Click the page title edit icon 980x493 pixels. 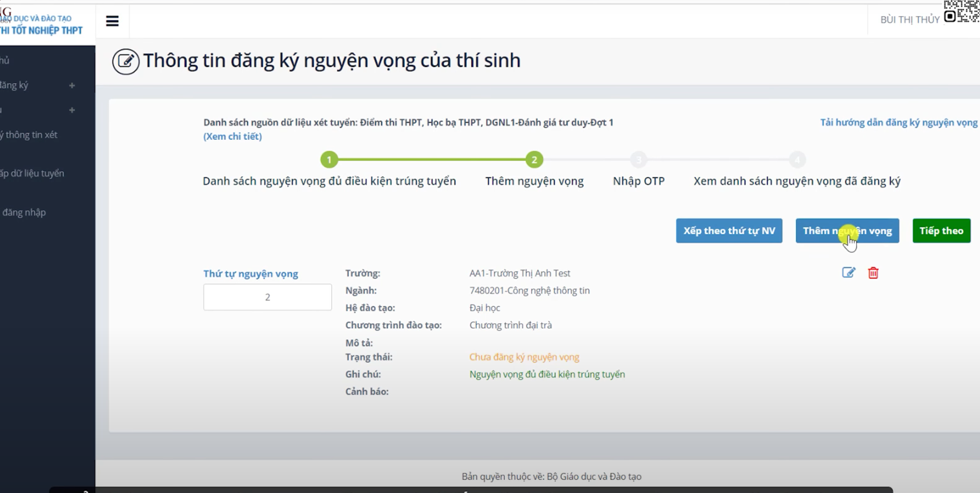(x=126, y=61)
